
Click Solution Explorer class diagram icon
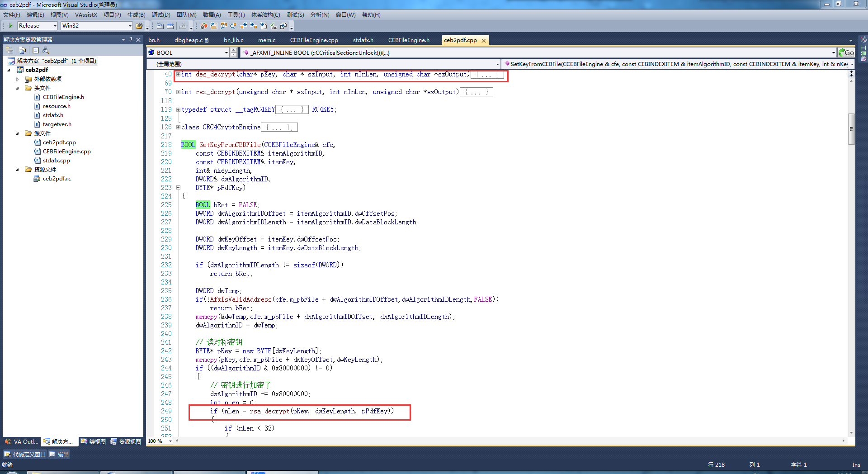pyautogui.click(x=46, y=50)
